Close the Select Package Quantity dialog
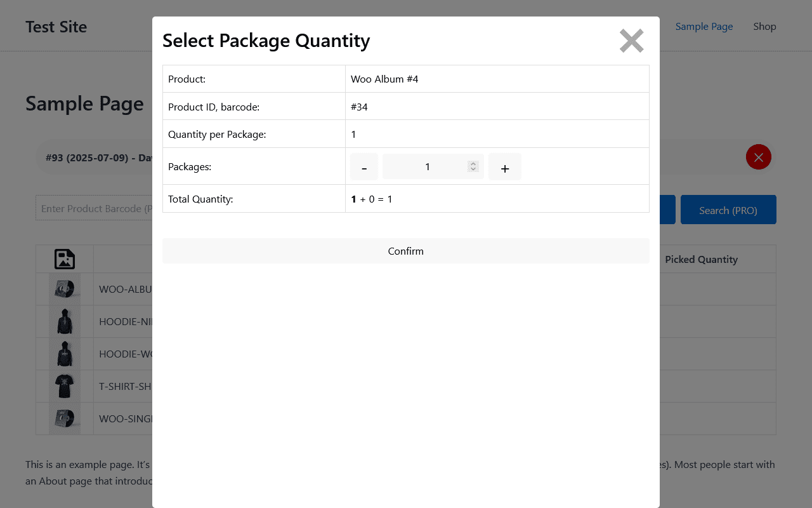The width and height of the screenshot is (812, 508). [631, 41]
